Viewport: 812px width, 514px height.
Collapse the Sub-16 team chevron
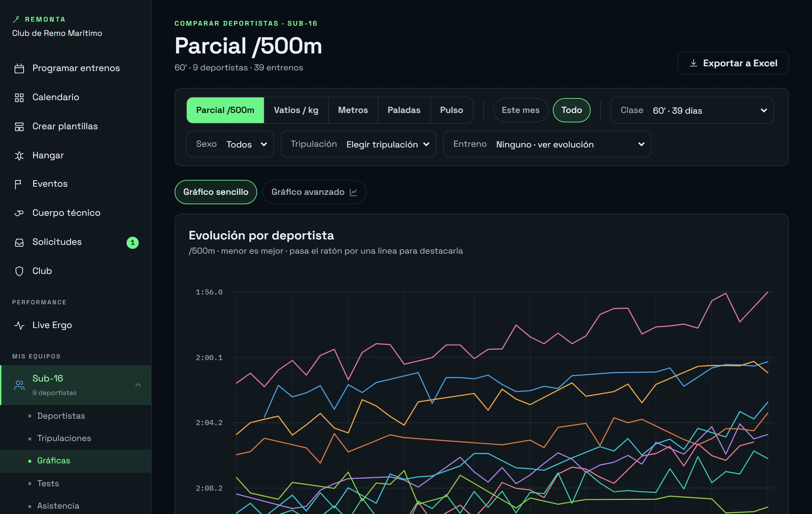[x=138, y=385]
